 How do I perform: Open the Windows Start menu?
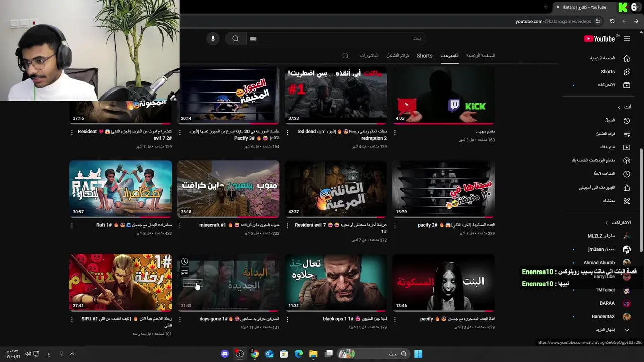point(418,354)
